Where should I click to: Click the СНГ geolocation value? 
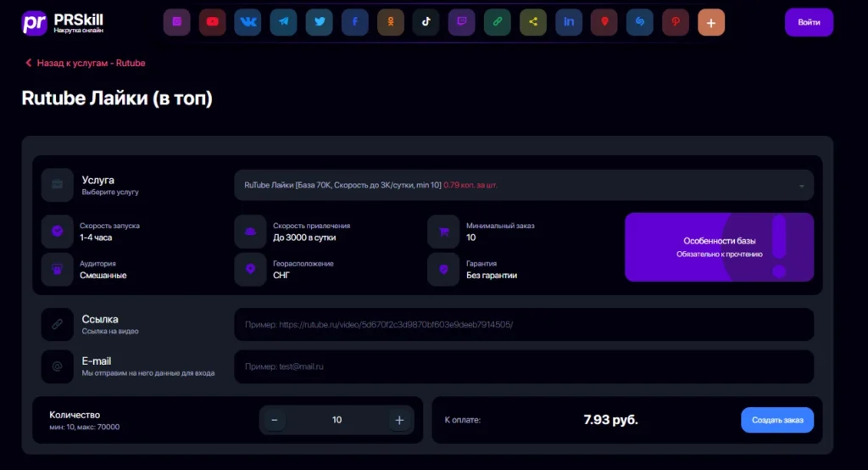click(x=281, y=276)
